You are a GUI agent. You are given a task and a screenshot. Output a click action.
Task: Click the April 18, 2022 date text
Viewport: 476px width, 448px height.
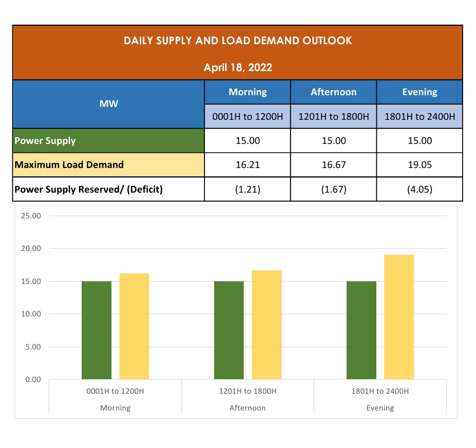(x=238, y=68)
